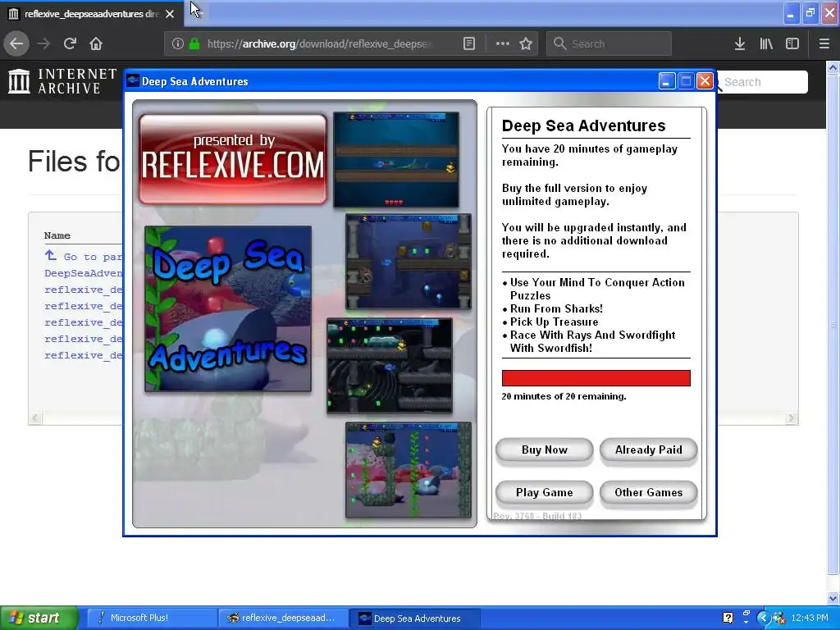Open the first reflexive_de file link

83,290
